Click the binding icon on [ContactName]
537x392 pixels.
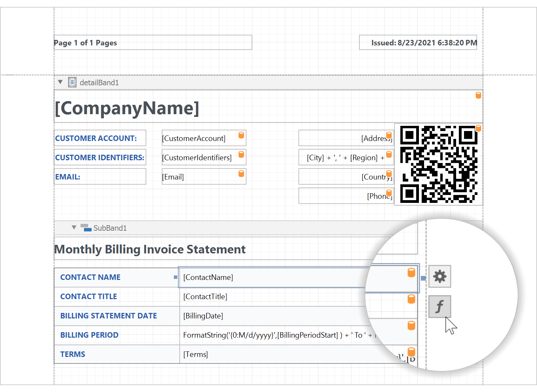pyautogui.click(x=410, y=273)
